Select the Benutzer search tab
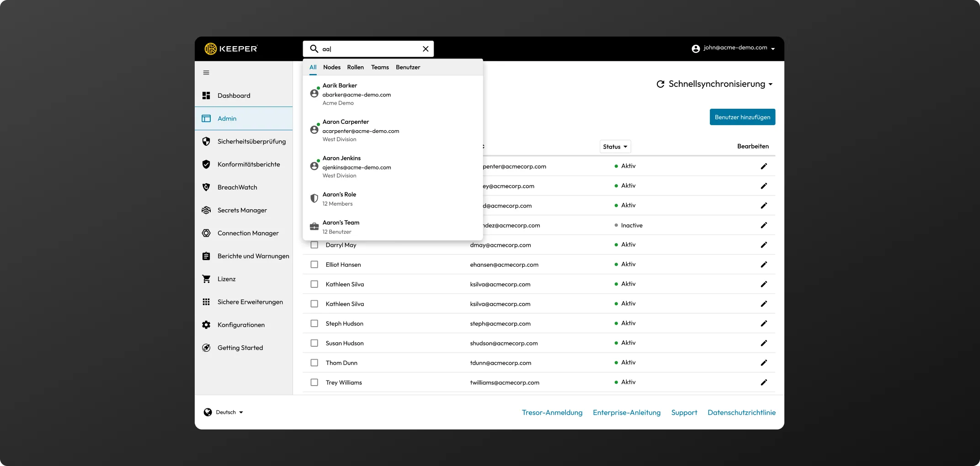 click(408, 67)
